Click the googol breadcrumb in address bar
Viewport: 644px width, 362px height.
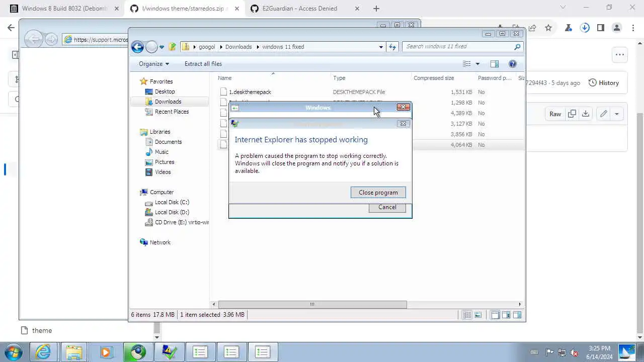pos(207,47)
